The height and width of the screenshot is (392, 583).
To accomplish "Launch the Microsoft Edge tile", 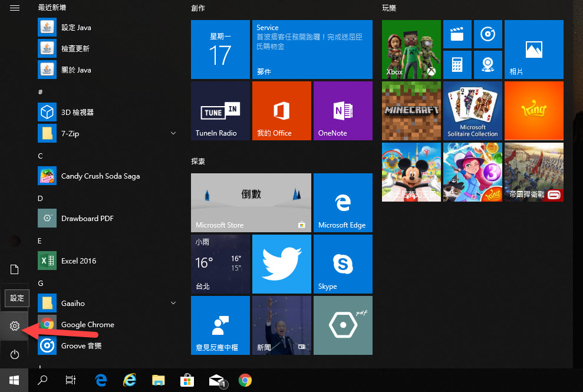I will click(342, 202).
